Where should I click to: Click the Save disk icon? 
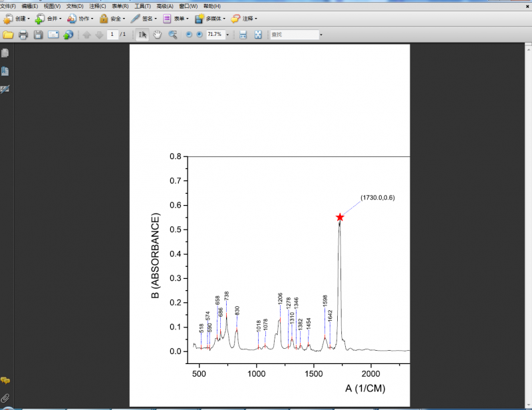(x=39, y=35)
